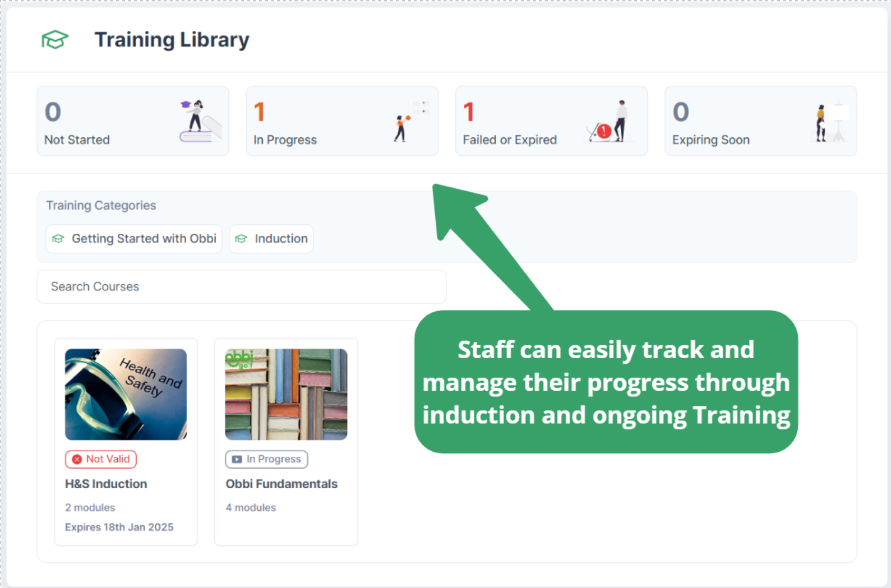The height and width of the screenshot is (588, 891).
Task: Open the Not Started stat card
Action: (133, 121)
